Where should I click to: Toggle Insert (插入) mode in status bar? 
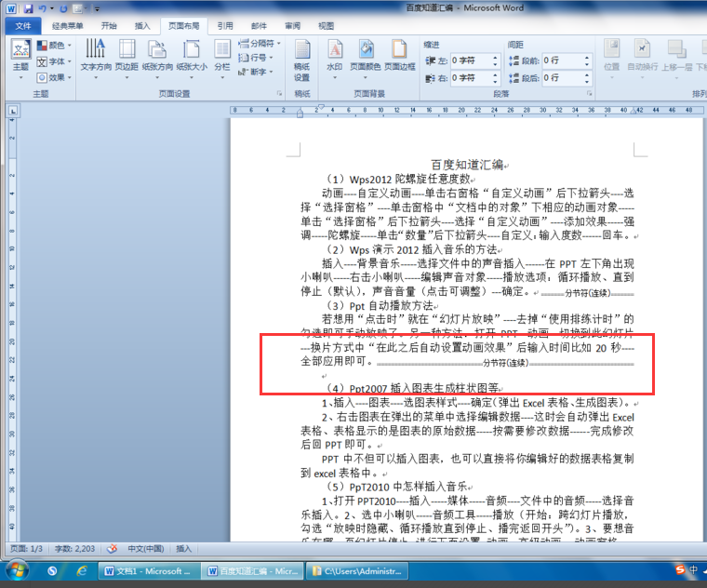tap(183, 548)
